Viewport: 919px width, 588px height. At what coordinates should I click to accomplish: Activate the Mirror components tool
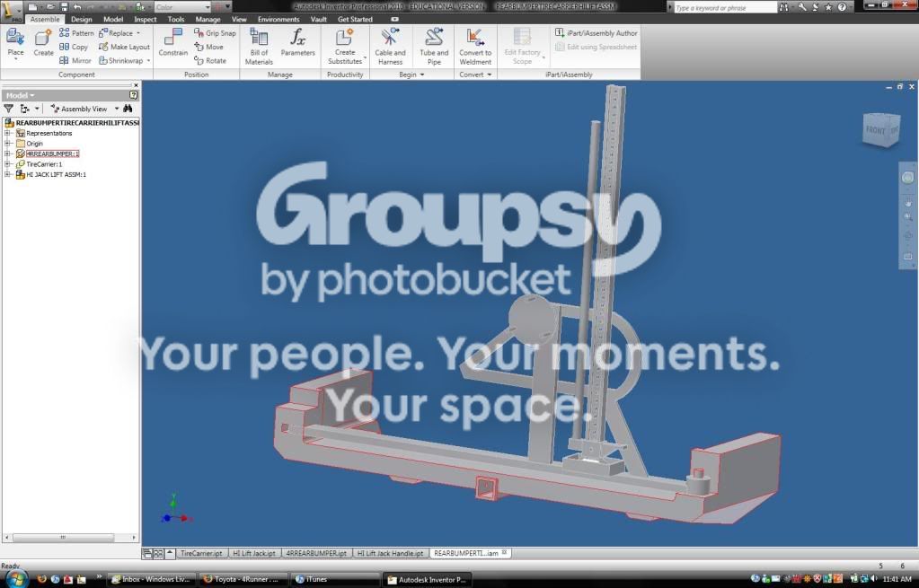click(75, 60)
